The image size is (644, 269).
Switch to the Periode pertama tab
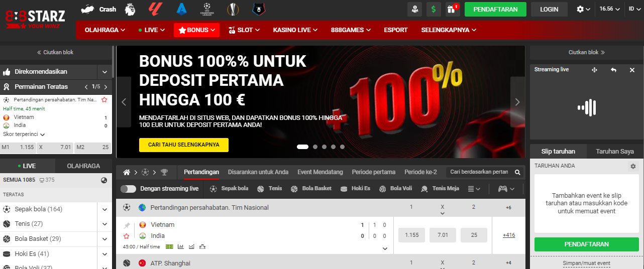(374, 172)
